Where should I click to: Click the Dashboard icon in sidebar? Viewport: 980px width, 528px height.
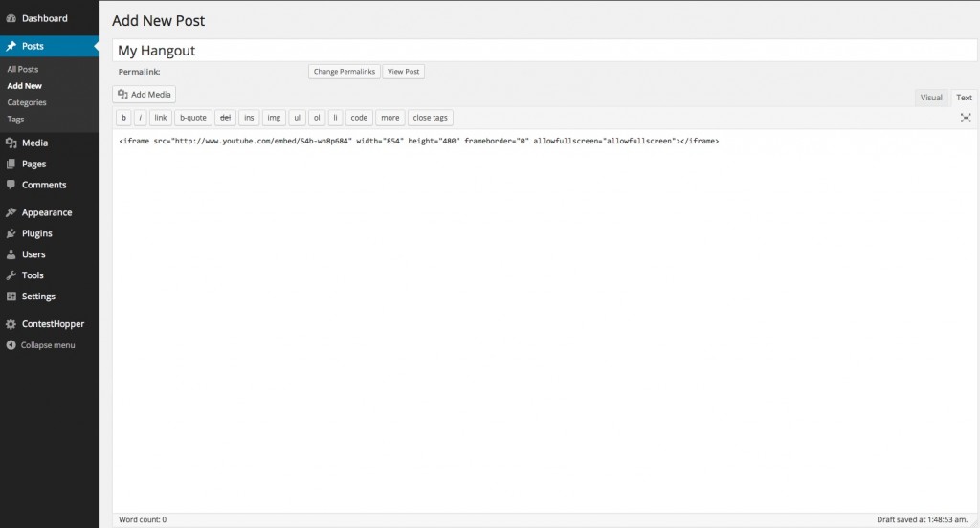pyautogui.click(x=11, y=18)
